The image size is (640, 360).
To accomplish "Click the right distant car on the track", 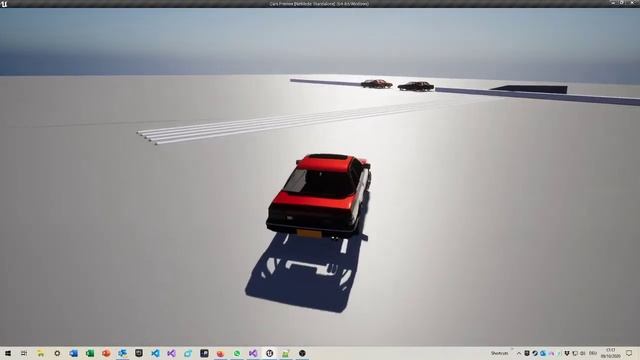I will (x=416, y=87).
